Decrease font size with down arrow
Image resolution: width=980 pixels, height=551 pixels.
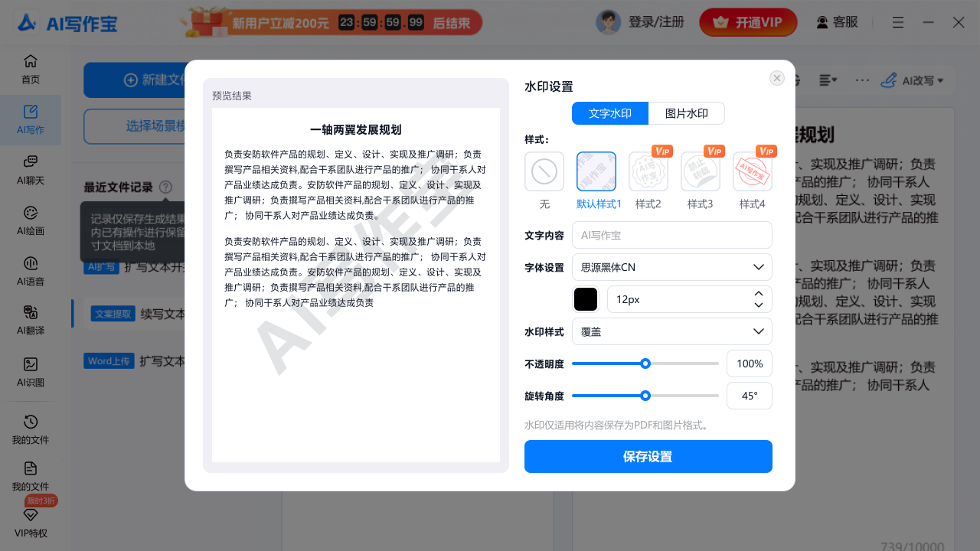pyautogui.click(x=759, y=305)
